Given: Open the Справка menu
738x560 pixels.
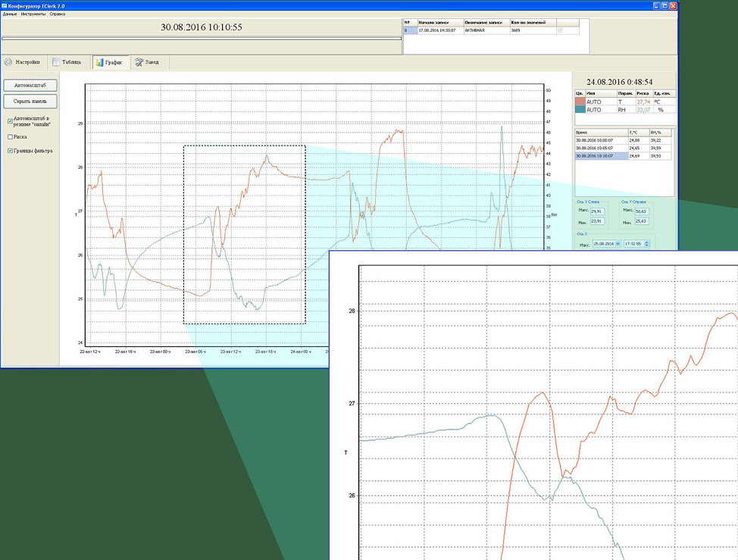Looking at the screenshot, I should click(x=58, y=14).
